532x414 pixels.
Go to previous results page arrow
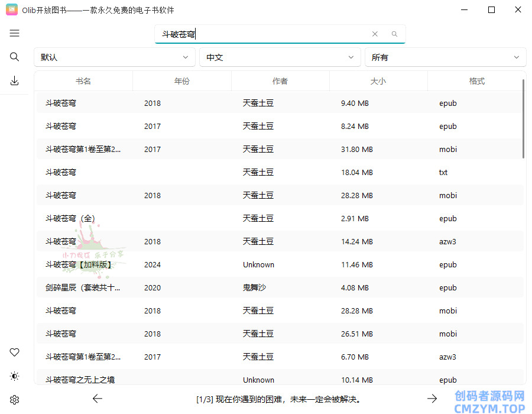[x=98, y=399]
